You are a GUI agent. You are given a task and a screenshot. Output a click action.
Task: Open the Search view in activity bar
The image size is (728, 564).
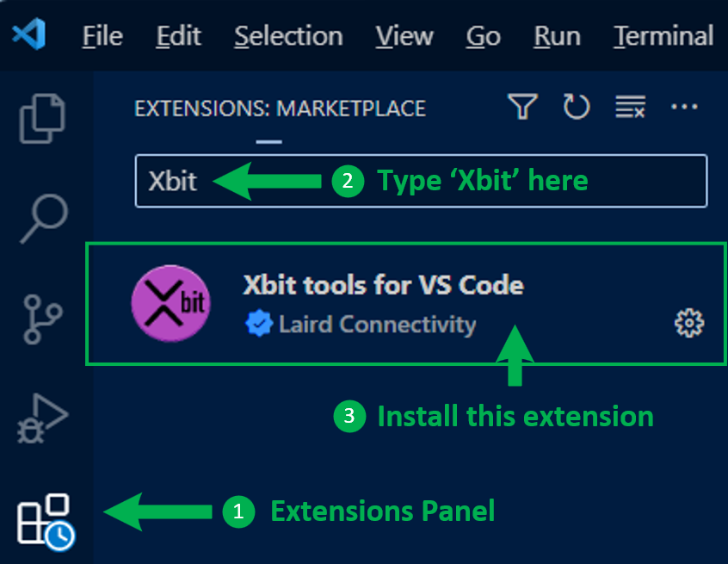(x=43, y=217)
